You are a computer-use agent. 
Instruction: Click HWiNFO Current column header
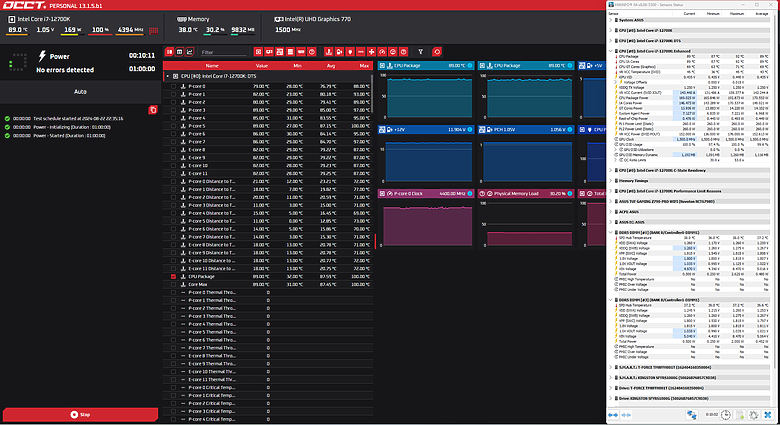pyautogui.click(x=689, y=14)
